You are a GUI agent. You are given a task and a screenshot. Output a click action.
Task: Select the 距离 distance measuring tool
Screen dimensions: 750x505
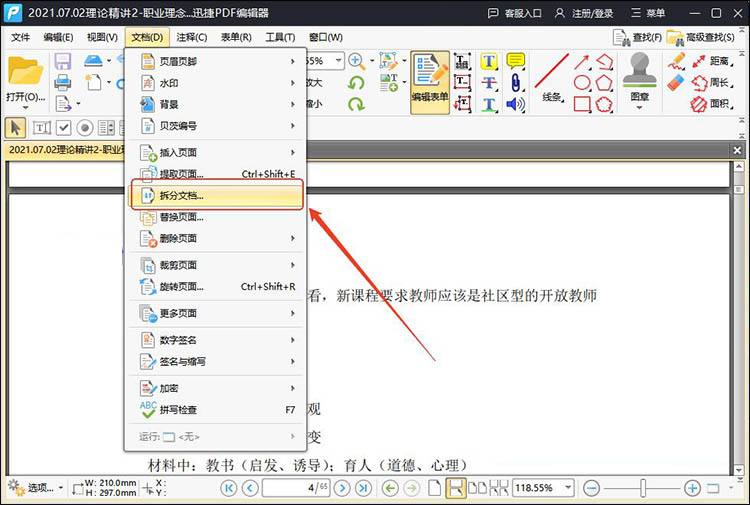point(712,61)
